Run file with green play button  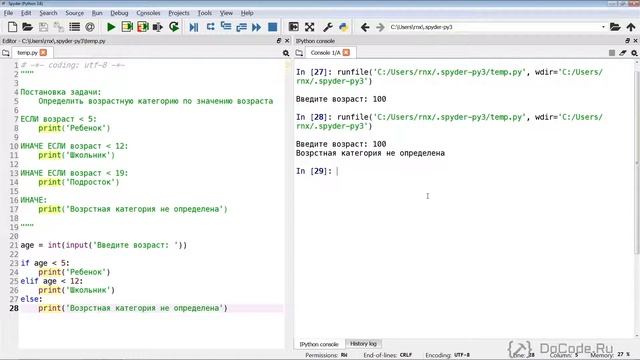111,27
